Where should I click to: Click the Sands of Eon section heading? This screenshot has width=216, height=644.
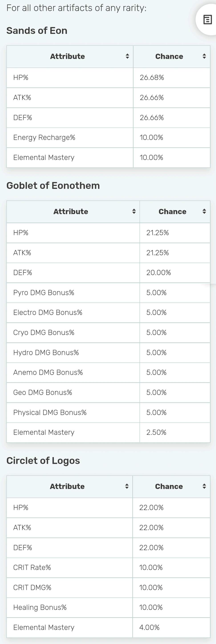coord(37,31)
